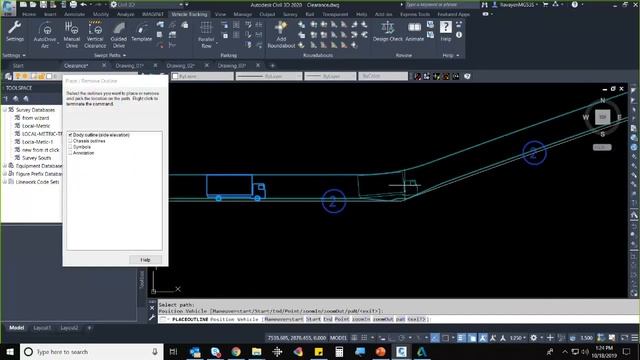Click the Save icon in quick access toolbar

coord(43,4)
